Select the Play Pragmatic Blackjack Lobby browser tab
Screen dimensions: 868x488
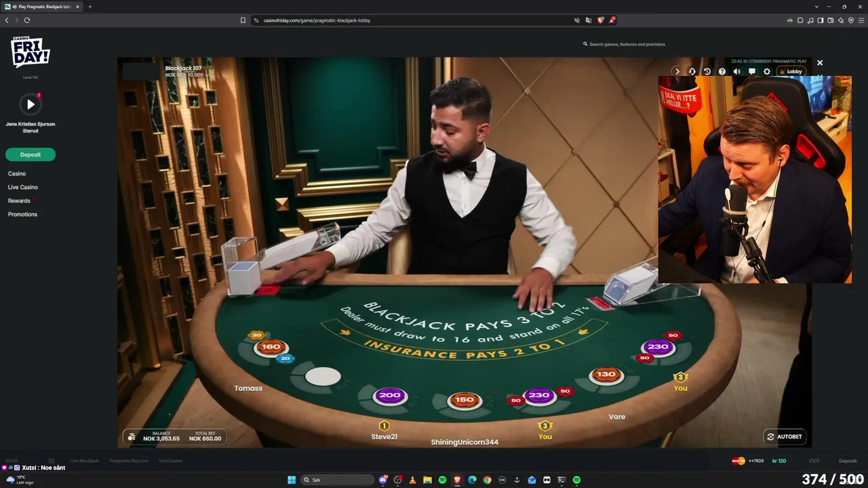point(42,7)
